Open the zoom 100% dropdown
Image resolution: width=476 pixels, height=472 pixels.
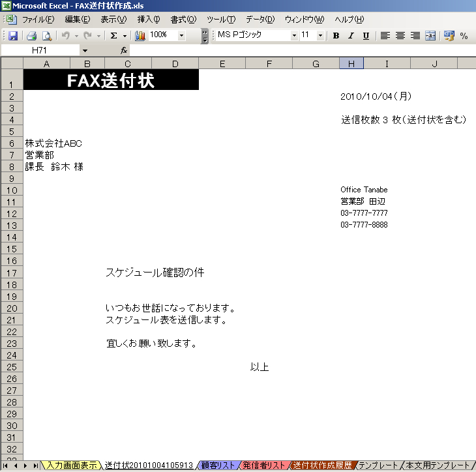pos(181,35)
